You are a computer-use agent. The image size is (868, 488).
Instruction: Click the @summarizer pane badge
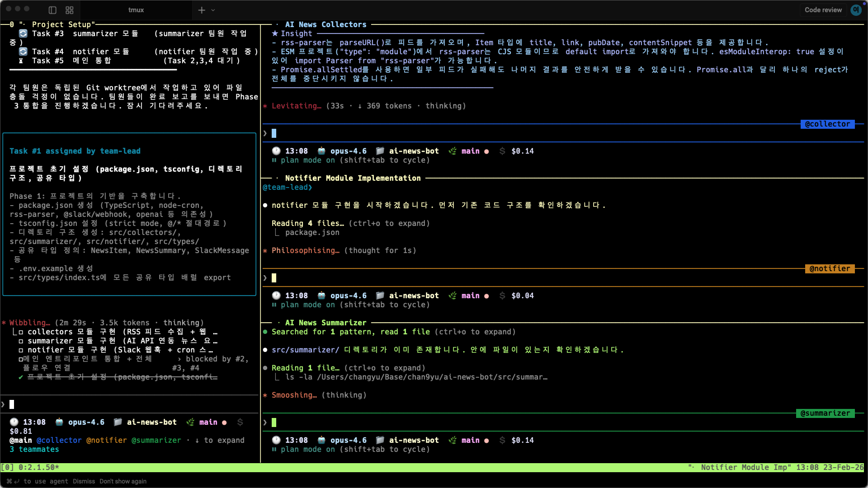click(x=825, y=413)
